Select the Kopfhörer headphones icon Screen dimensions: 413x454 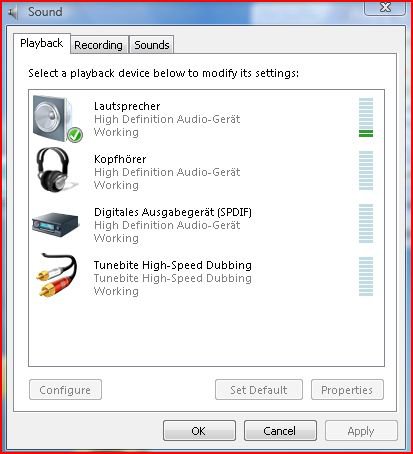point(56,170)
